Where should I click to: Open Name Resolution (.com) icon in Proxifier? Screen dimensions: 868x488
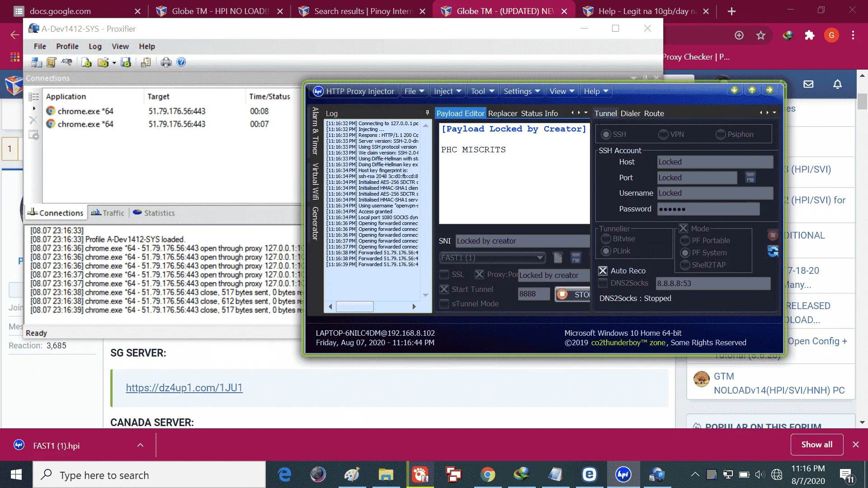pyautogui.click(x=66, y=62)
